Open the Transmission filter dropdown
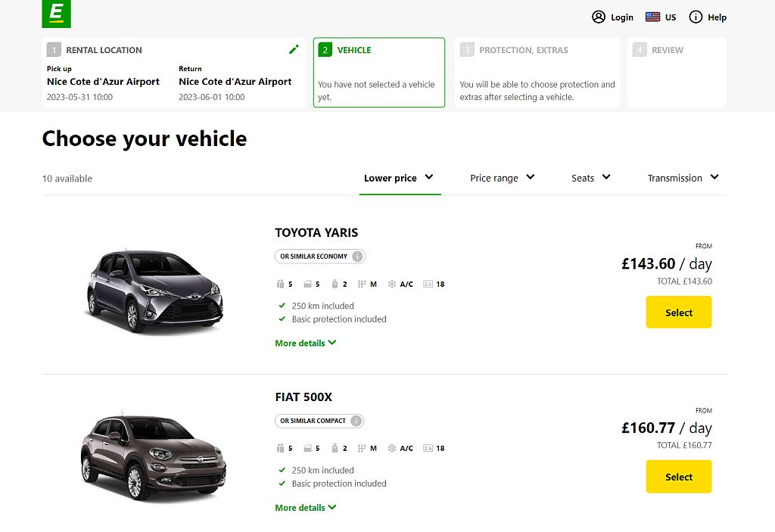 click(x=682, y=178)
